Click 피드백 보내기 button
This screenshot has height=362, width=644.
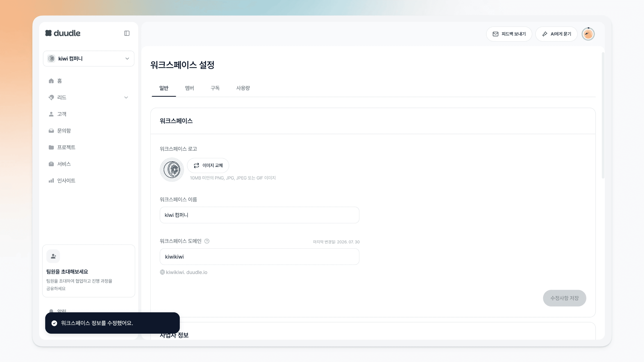coord(509,34)
